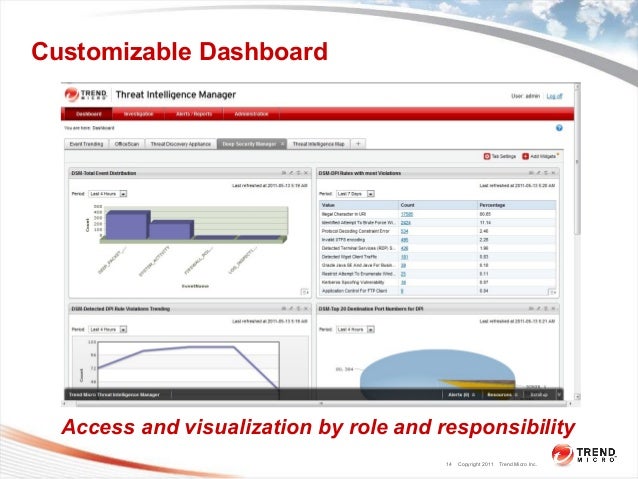Click the Trend Micro logo in the app header
The image size is (638, 479).
click(85, 94)
